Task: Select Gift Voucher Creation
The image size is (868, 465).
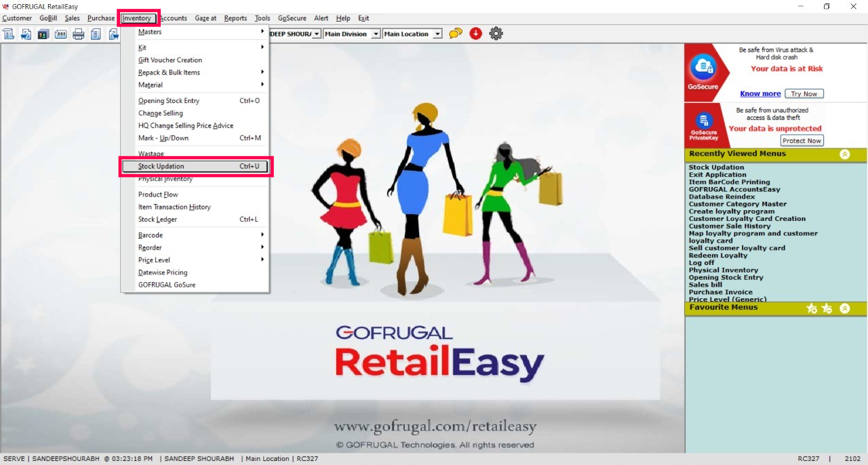Action: [195, 60]
